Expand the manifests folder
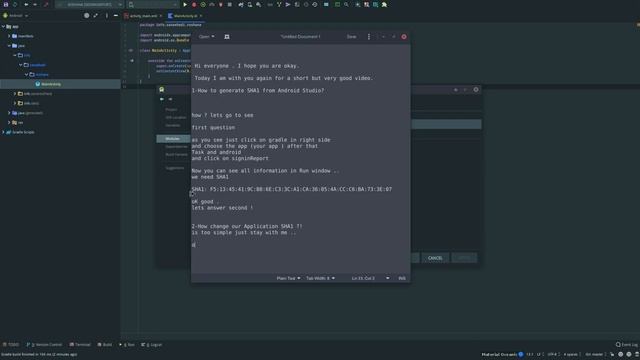 click(x=9, y=36)
